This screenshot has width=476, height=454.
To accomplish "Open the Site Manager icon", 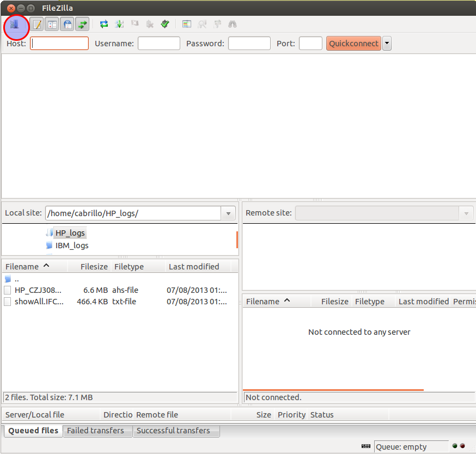I will tap(15, 24).
